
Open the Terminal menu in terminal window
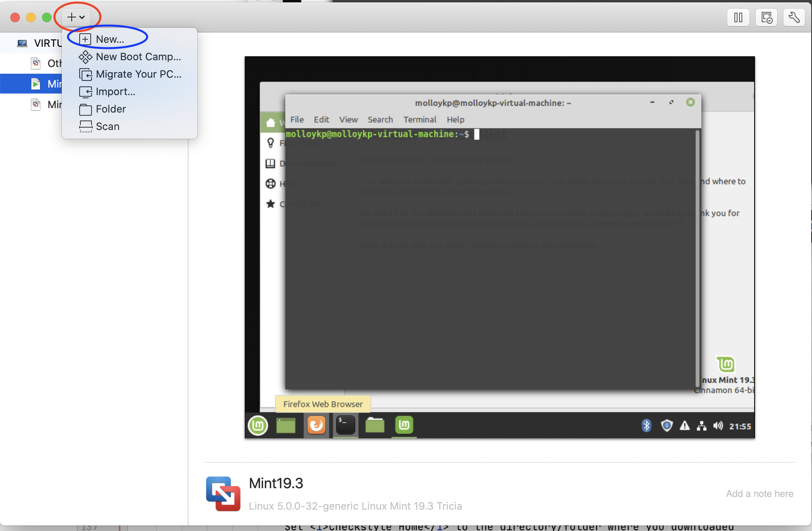pyautogui.click(x=419, y=120)
